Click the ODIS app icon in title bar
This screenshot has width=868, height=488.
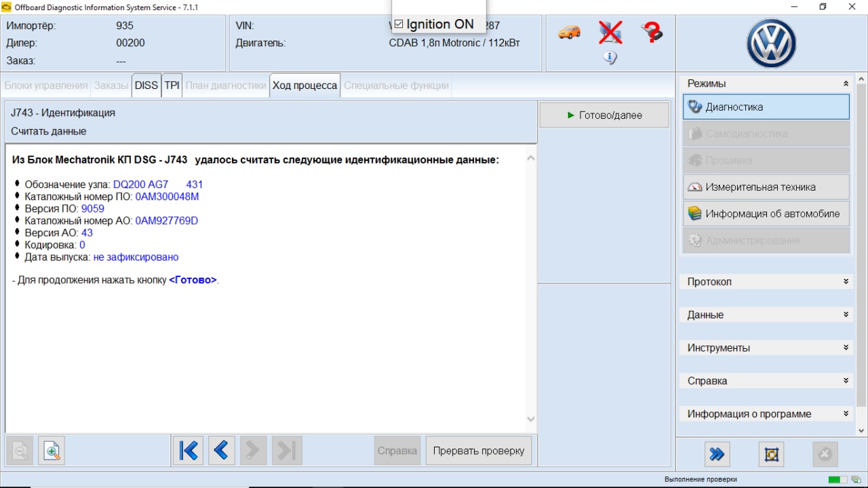[7, 7]
